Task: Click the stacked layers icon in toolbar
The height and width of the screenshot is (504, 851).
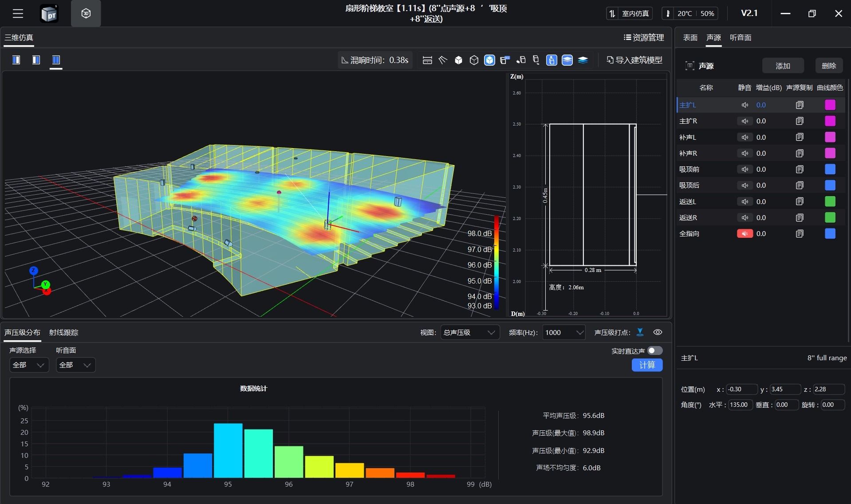Action: pos(583,60)
